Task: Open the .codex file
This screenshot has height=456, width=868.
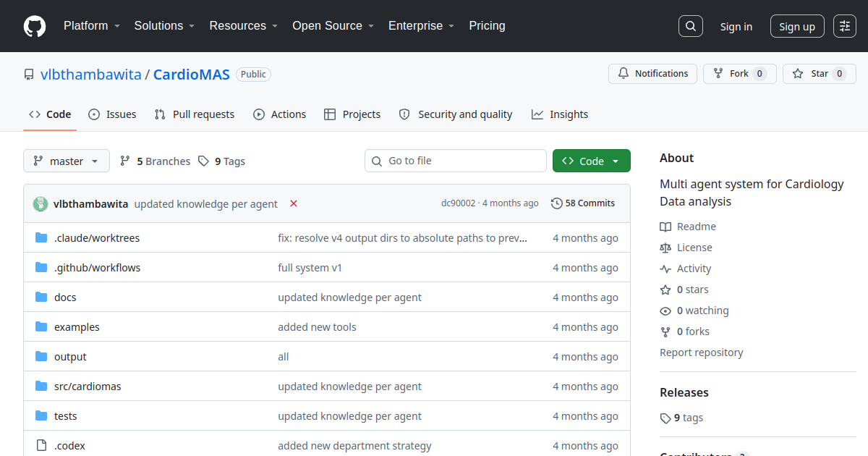Action: pyautogui.click(x=69, y=446)
